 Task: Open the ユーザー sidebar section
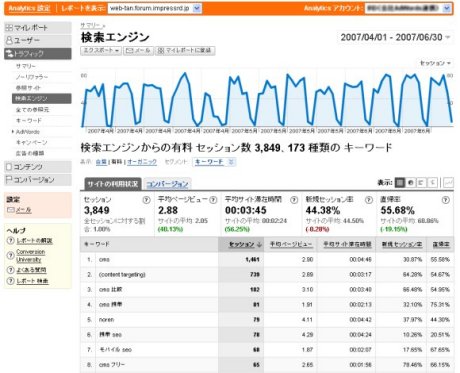38,41
